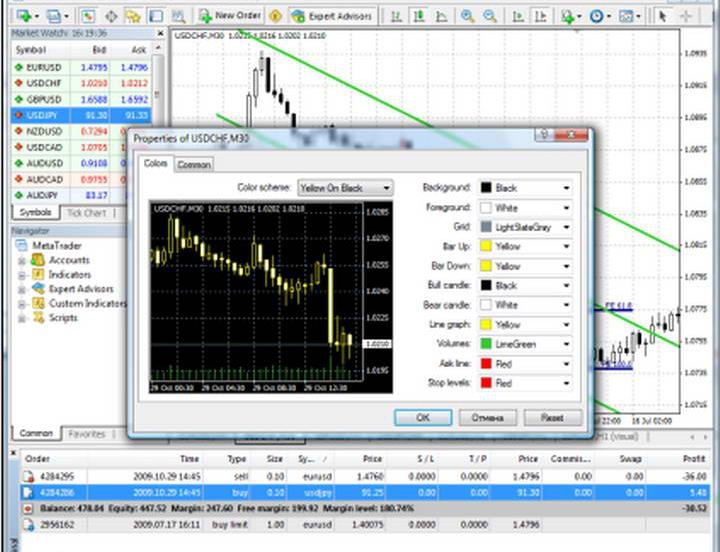Screen dimensions: 720x552
Task: Toggle the Data Window icon
Action: pyautogui.click(x=111, y=17)
